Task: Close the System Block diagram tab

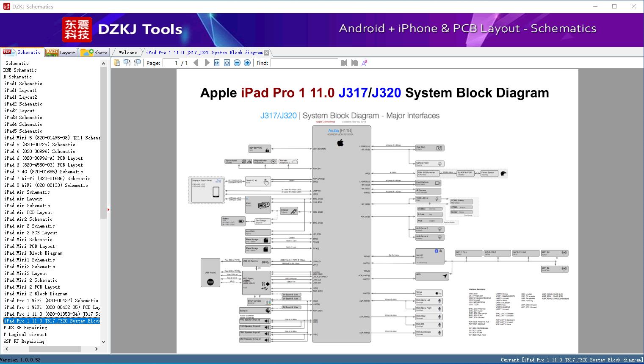Action: tap(266, 52)
